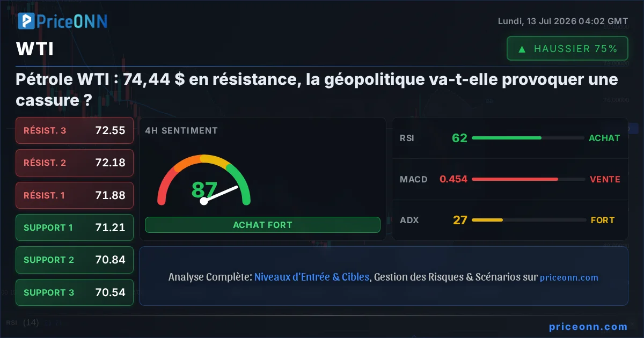Select the SUPPORT 2 level 70.84
The image size is (644, 338).
pyautogui.click(x=75, y=260)
